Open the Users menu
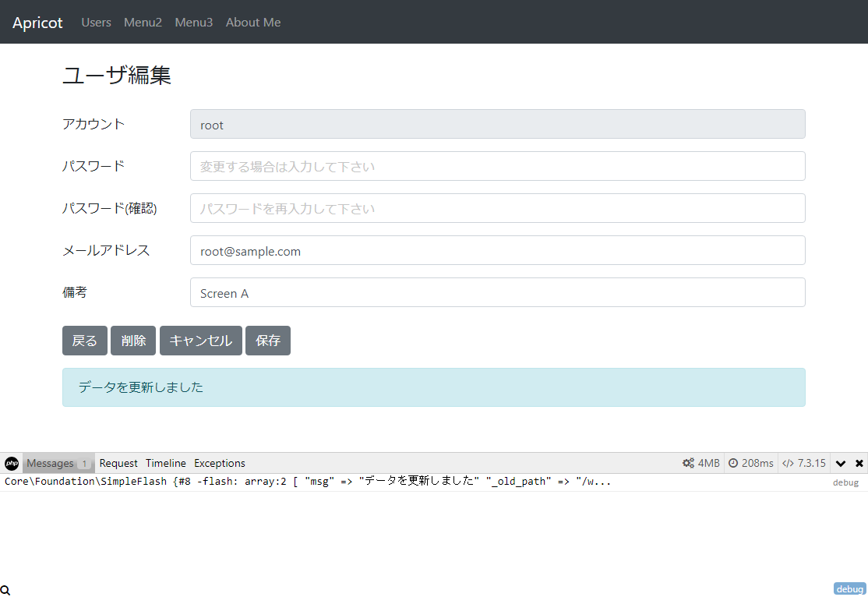This screenshot has height=597, width=868. coord(96,23)
